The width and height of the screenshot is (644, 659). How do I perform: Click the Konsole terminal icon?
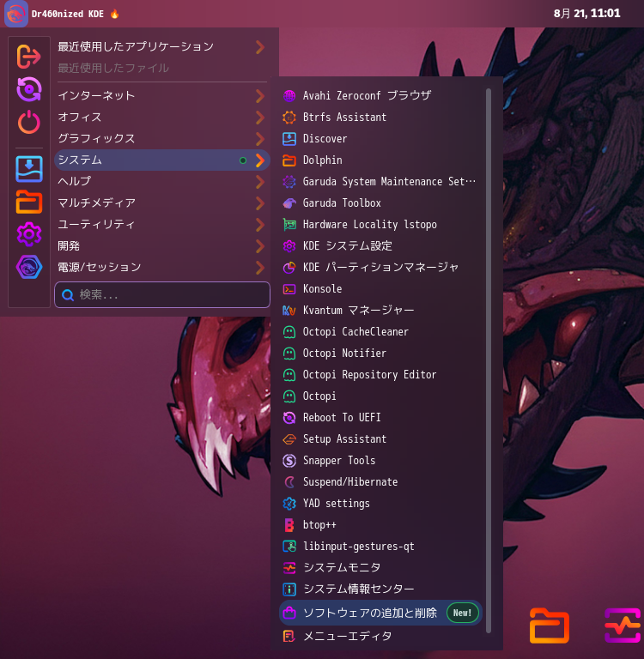[289, 289]
